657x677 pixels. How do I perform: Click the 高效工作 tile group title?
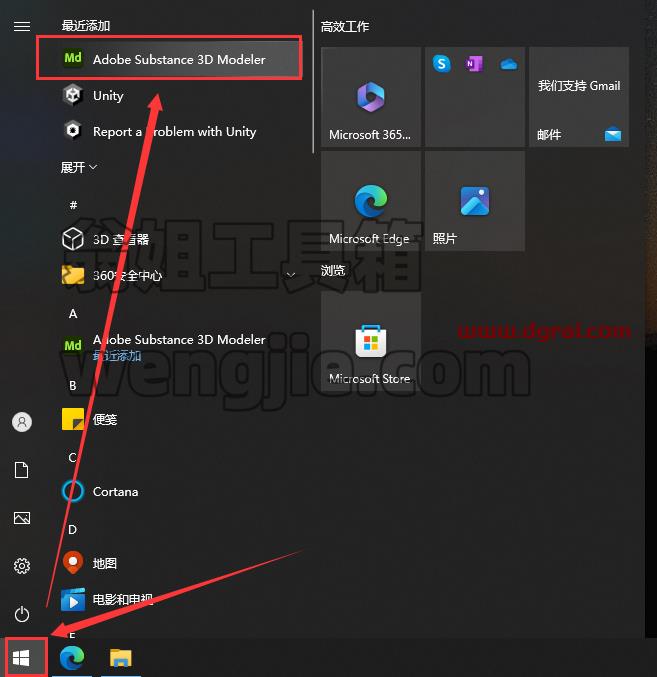pyautogui.click(x=344, y=27)
